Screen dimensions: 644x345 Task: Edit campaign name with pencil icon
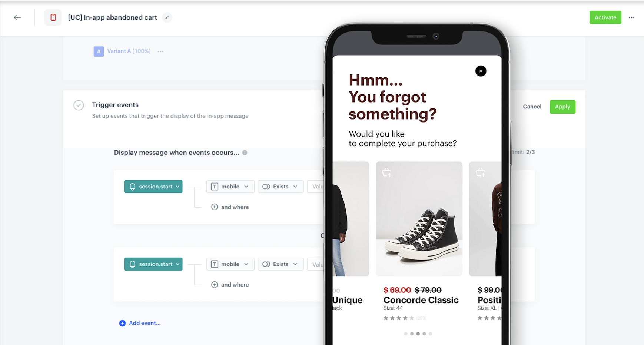coord(167,17)
